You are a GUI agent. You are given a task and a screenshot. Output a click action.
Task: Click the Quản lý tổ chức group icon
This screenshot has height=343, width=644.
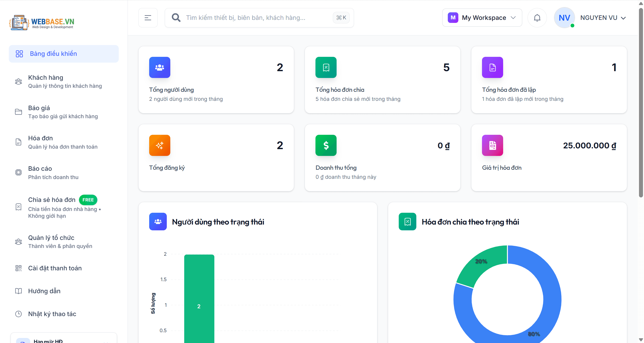pyautogui.click(x=19, y=242)
